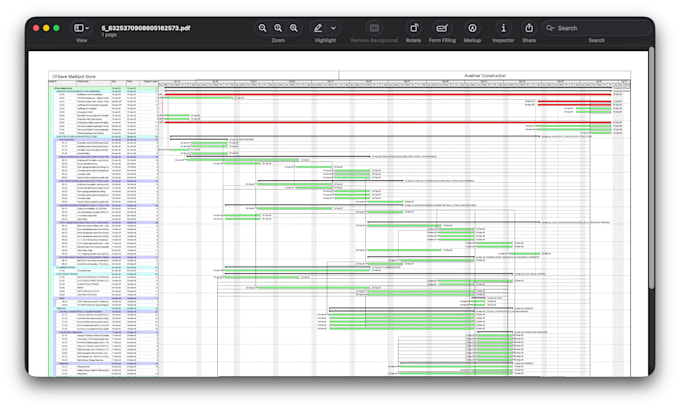Open the Highlight color dropdown arrow
The height and width of the screenshot is (409, 680).
pyautogui.click(x=333, y=28)
